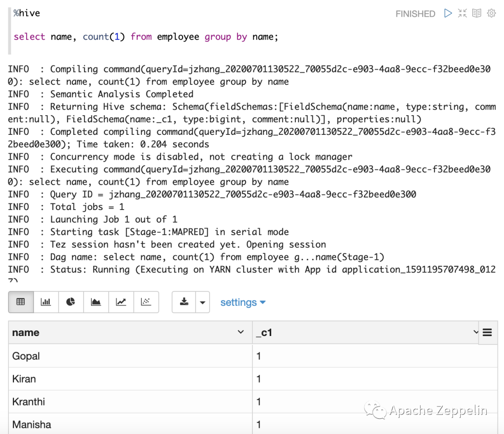
Task: Open the table grid menu
Action: (x=488, y=332)
